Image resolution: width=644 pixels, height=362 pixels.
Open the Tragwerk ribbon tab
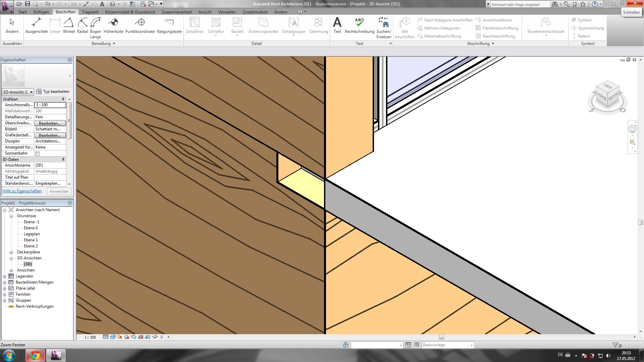click(90, 12)
